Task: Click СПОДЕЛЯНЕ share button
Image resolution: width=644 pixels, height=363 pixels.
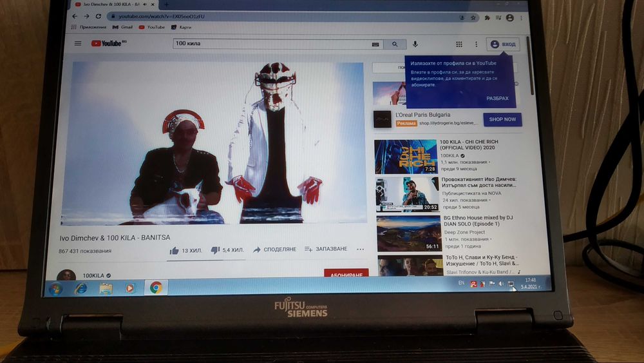Action: pyautogui.click(x=275, y=250)
